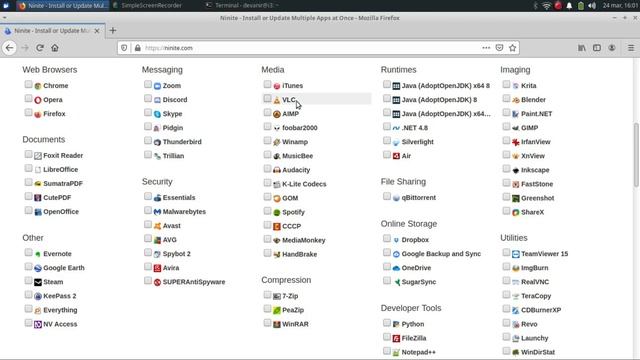Click the Google Backup and Sync label

441,254
